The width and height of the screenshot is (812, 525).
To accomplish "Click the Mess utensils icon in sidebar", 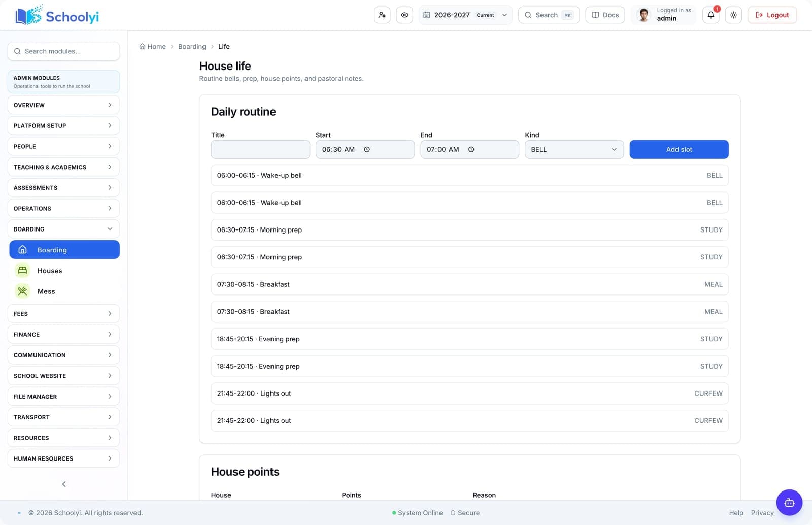I will (x=22, y=291).
